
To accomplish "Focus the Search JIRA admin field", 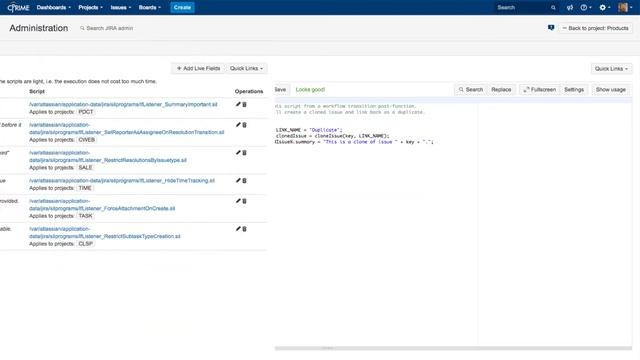I will coord(109,28).
